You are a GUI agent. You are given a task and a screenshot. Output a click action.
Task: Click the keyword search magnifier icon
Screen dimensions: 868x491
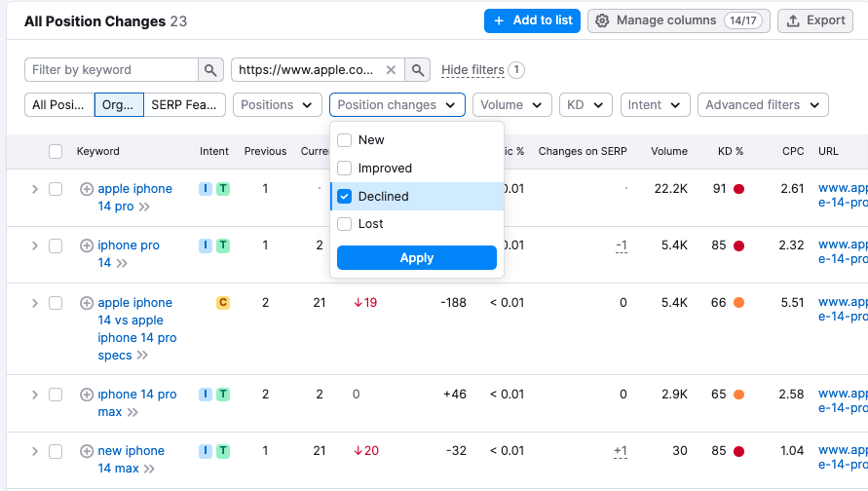click(x=210, y=70)
